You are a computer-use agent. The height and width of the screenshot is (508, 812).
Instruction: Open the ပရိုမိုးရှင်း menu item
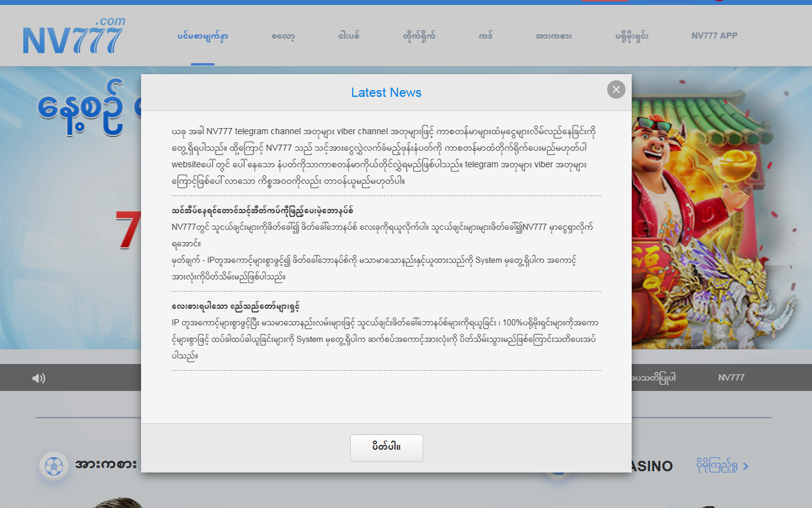[x=632, y=36]
